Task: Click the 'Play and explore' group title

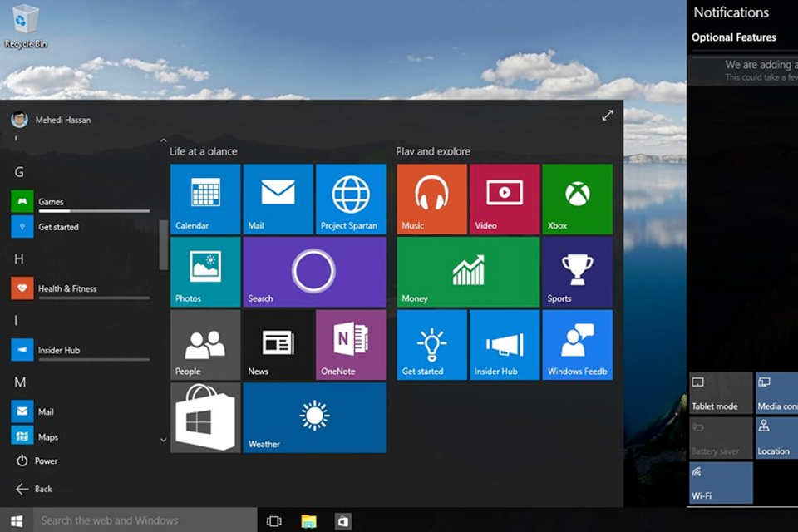Action: (433, 151)
